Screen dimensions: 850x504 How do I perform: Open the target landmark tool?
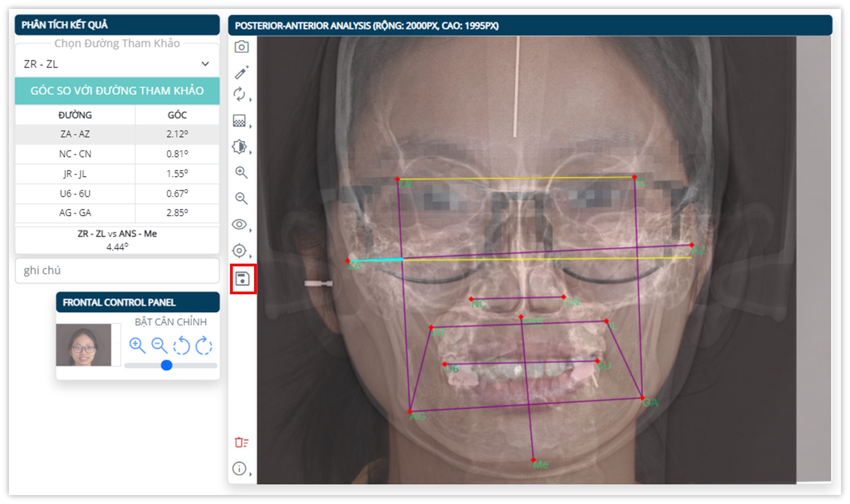239,251
